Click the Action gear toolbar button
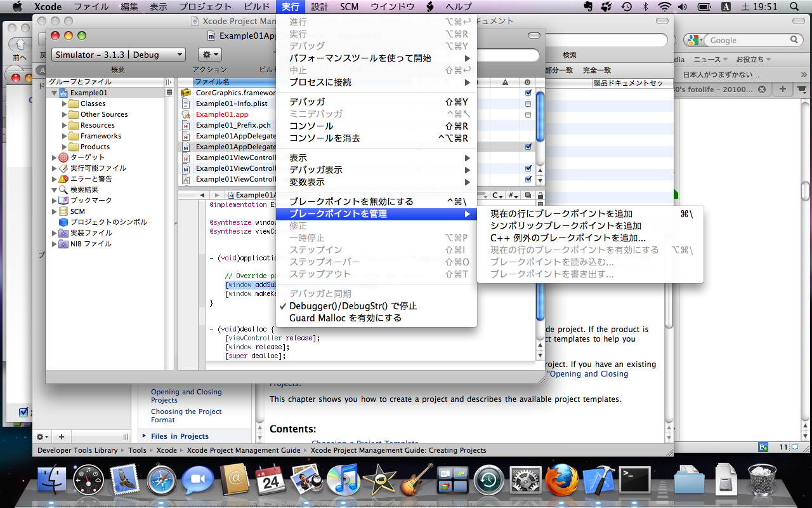The width and height of the screenshot is (812, 508). (209, 55)
